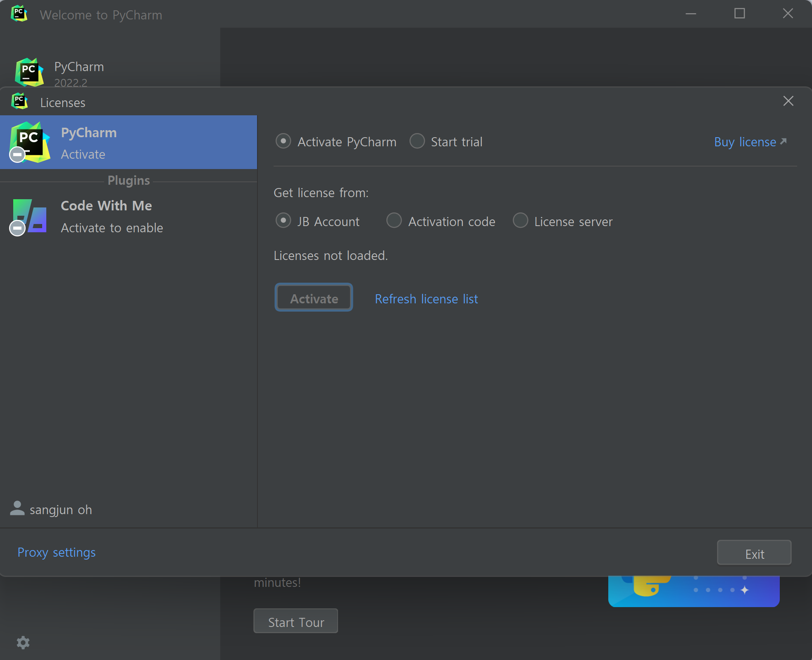Refresh the license list

click(426, 299)
